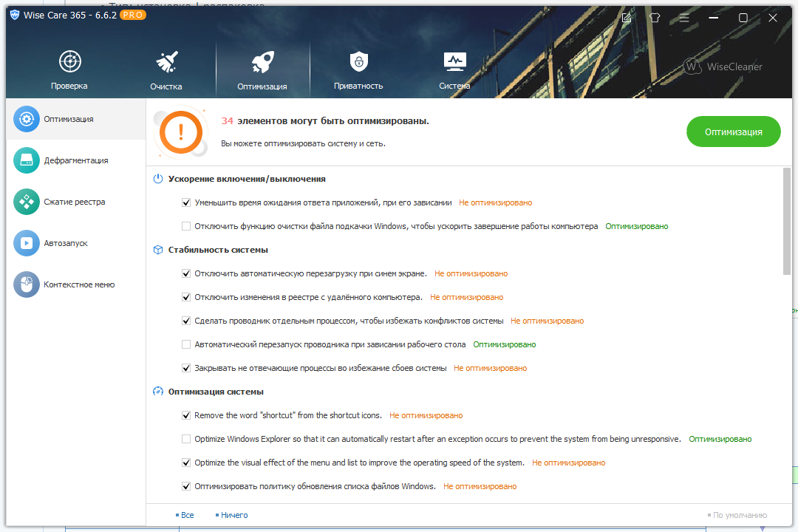Click the Контекстное меню mouse icon
Image resolution: width=798 pixels, height=532 pixels.
pyautogui.click(x=27, y=284)
